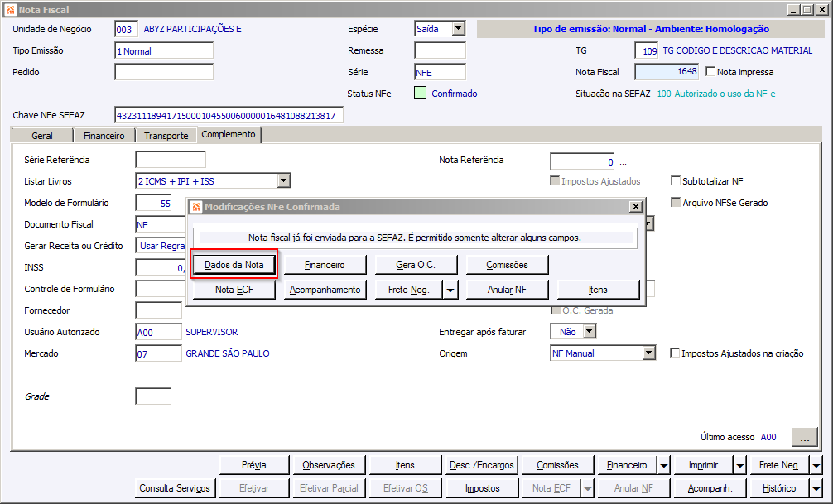The width and height of the screenshot is (833, 504).
Task: Click the Prévia button
Action: [x=254, y=465]
